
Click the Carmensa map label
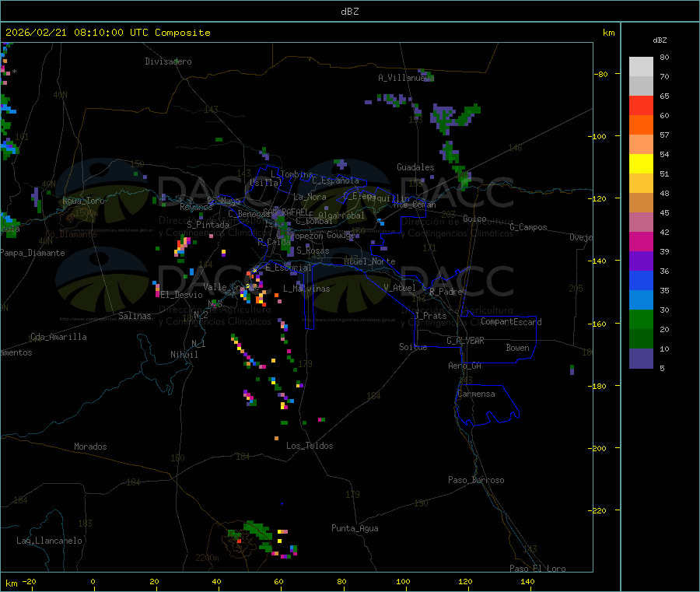click(x=476, y=394)
